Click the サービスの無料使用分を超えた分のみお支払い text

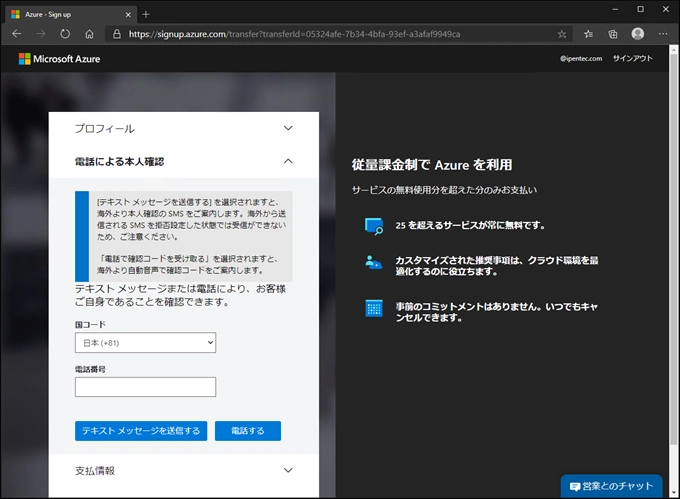click(444, 190)
